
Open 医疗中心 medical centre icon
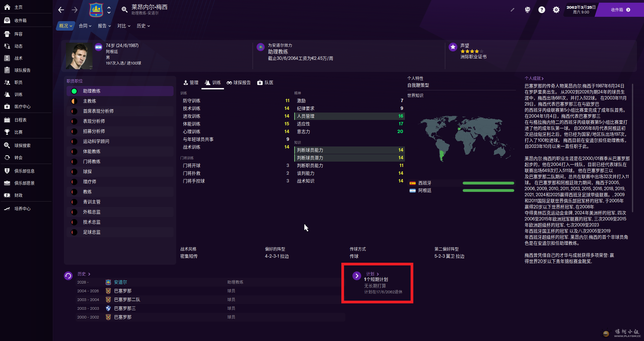[7, 106]
